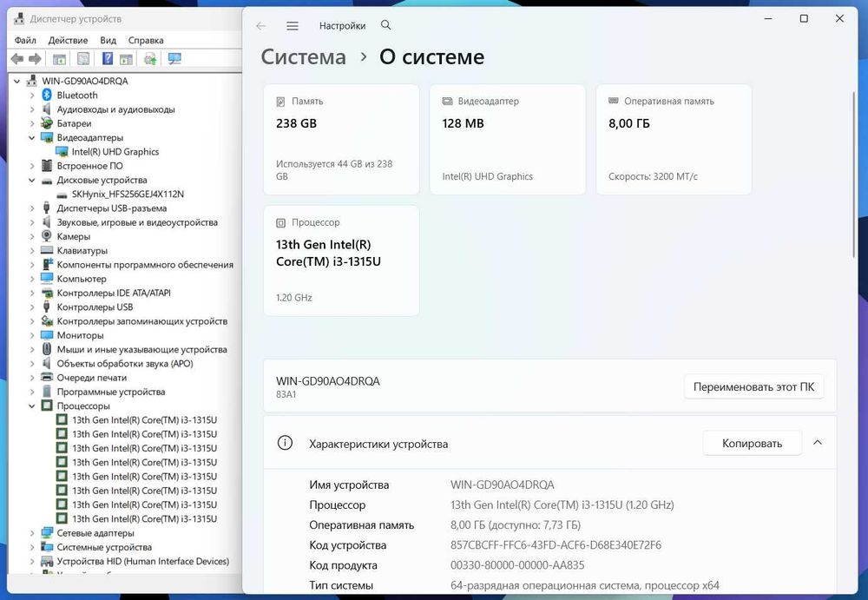
Task: Click the update driver toolbar icon
Action: pyautogui.click(x=150, y=59)
